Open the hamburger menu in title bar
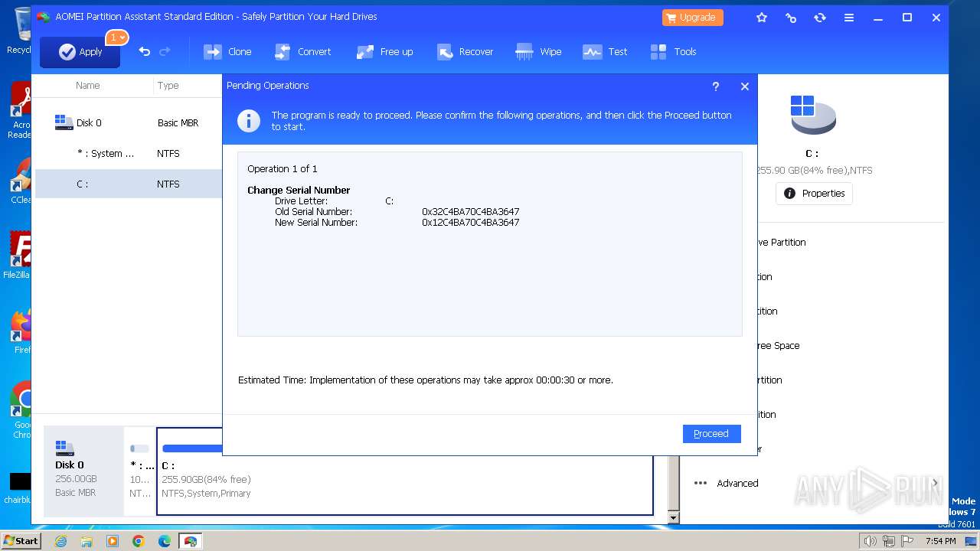Image resolution: width=980 pixels, height=551 pixels. pyautogui.click(x=849, y=17)
